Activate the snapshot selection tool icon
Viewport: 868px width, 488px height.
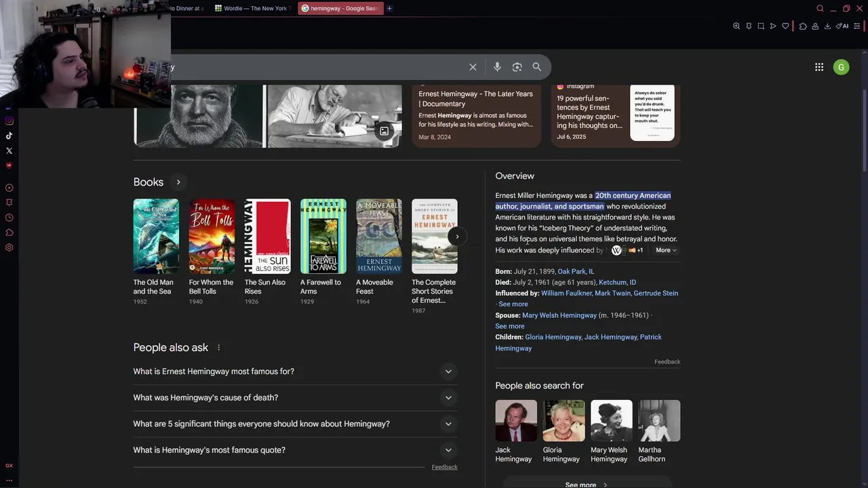click(x=761, y=26)
